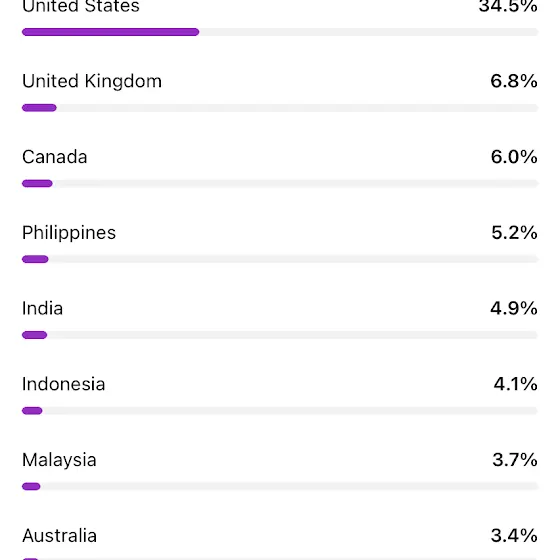Click the 4.1% Indonesia percentage
The width and height of the screenshot is (560, 560).
[x=515, y=384]
